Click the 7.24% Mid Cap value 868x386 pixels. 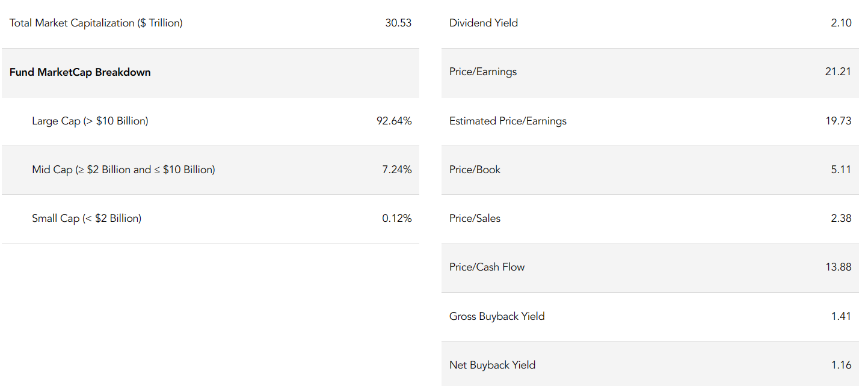click(x=397, y=170)
